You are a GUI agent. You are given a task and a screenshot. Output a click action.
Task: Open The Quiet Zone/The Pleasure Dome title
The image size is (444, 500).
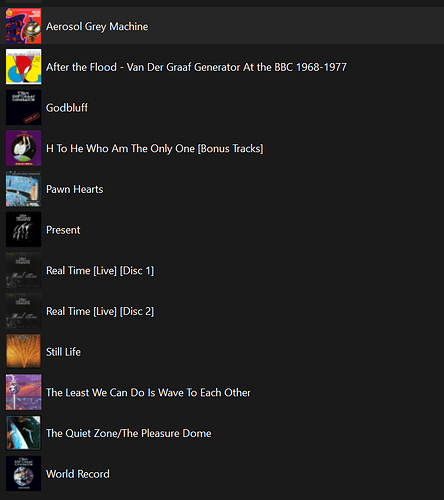[x=129, y=433]
